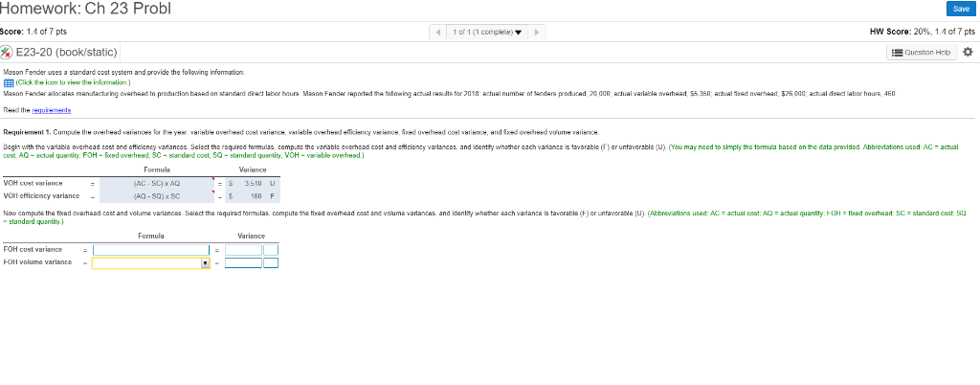The image size is (980, 385).
Task: Click the VOH efficiency variance 'F' indicator
Action: click(x=272, y=195)
